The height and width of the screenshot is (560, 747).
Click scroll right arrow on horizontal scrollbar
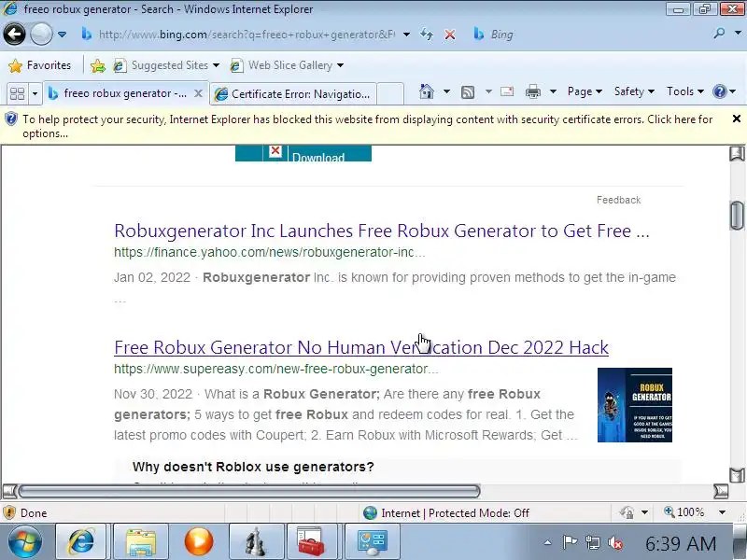point(721,491)
